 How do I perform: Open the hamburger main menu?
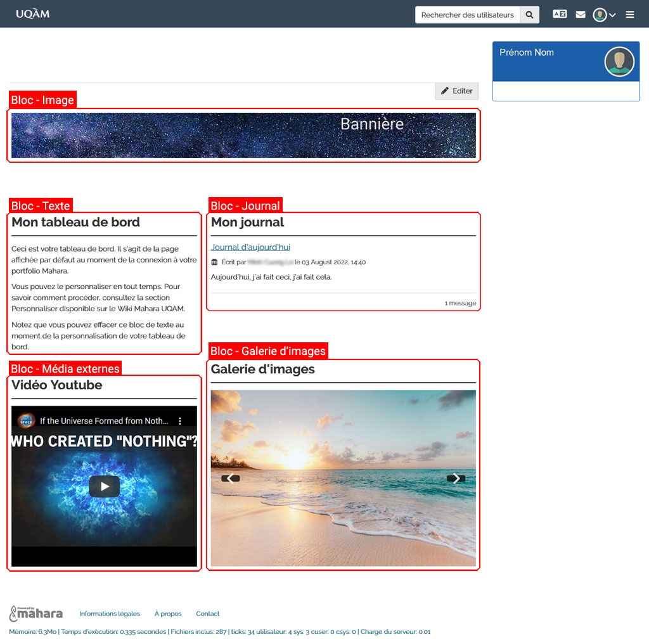(x=629, y=15)
